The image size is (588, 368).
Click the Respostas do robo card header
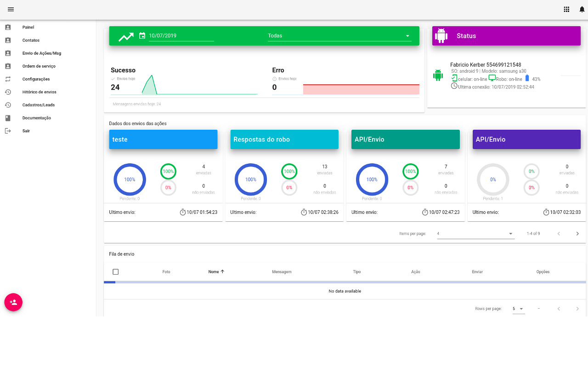tap(284, 139)
